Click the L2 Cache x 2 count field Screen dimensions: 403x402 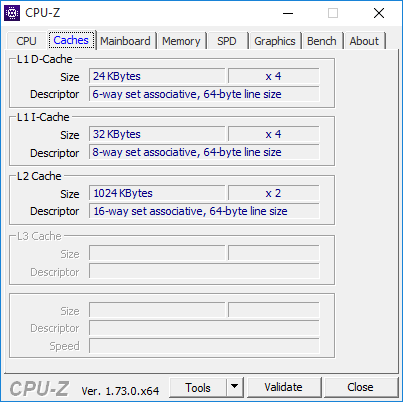pyautogui.click(x=274, y=193)
